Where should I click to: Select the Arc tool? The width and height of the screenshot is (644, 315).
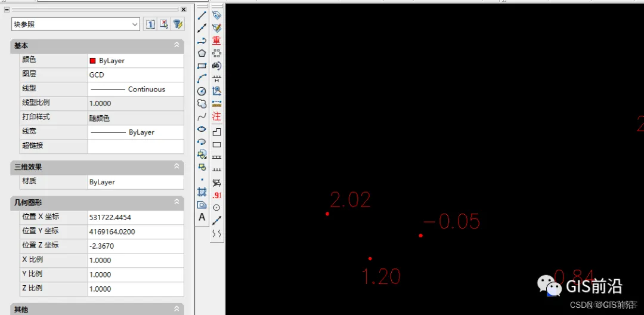(x=202, y=78)
